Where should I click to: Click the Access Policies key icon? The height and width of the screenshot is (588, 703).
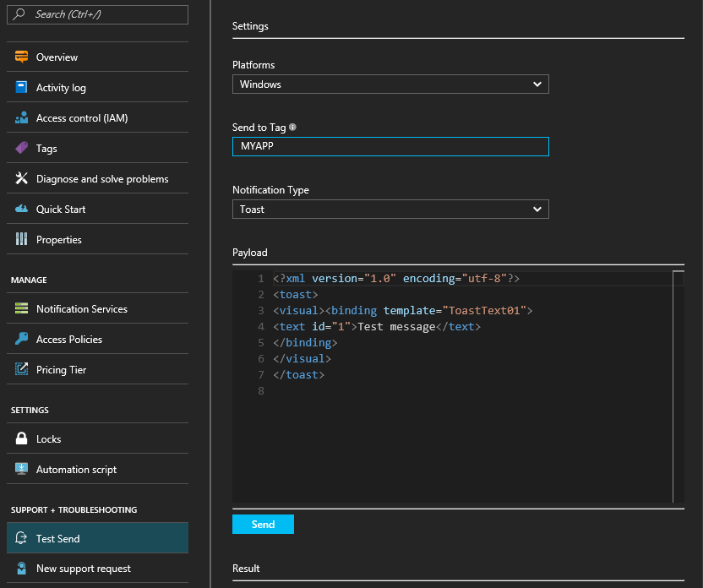pos(21,340)
